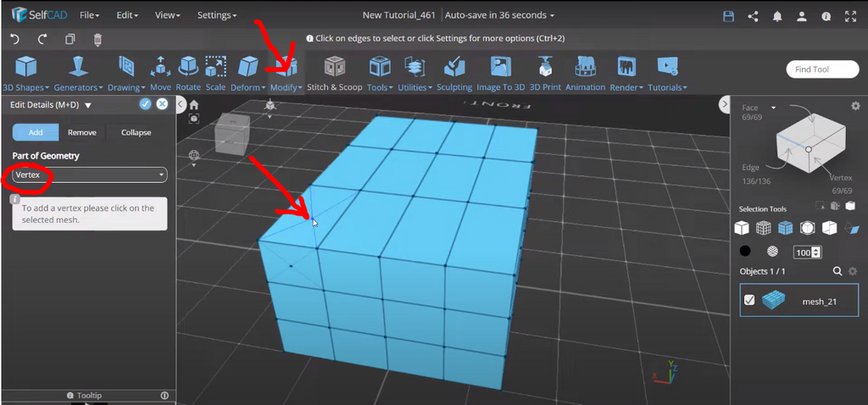Open the Settings menu
This screenshot has height=405, width=868.
(217, 15)
